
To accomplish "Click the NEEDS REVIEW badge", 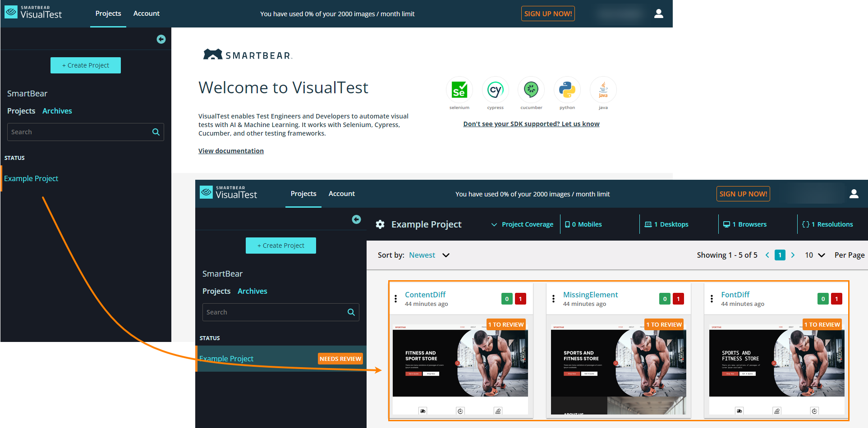I will pos(340,359).
